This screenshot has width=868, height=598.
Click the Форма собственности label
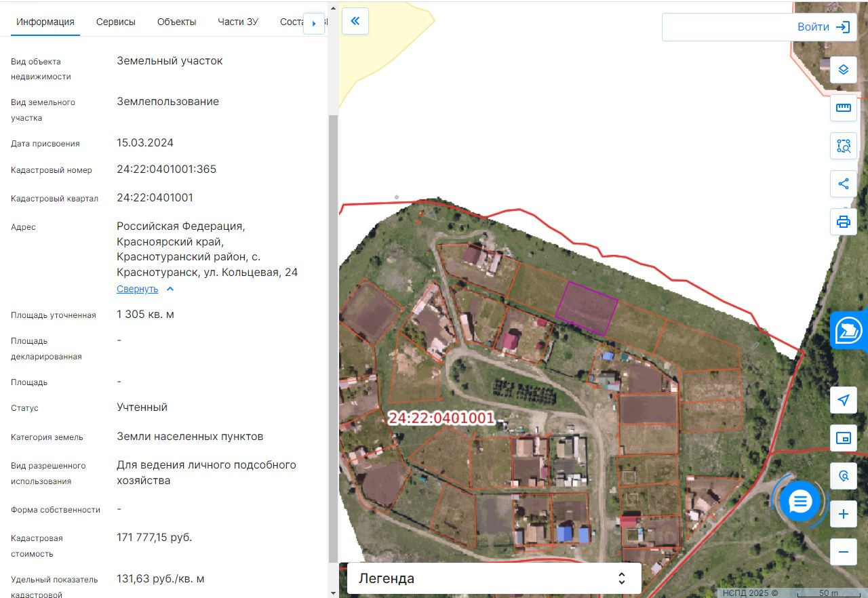[x=56, y=510]
